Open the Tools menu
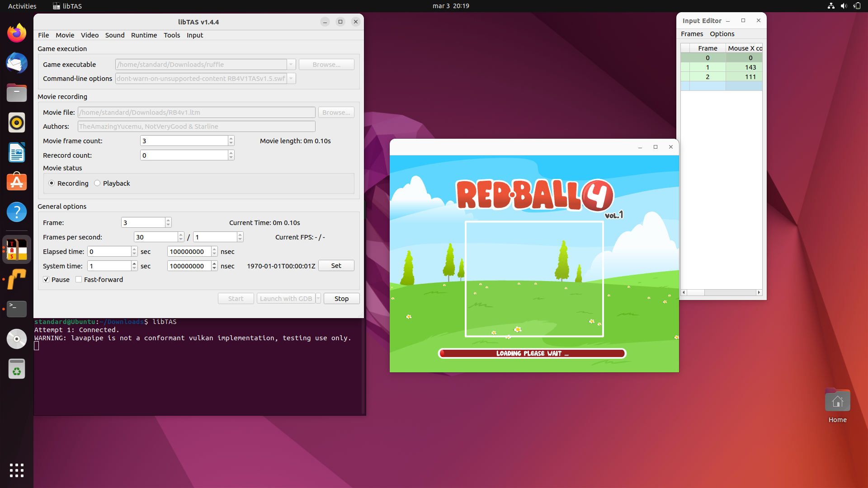Screen dimensions: 868x488 click(172, 35)
